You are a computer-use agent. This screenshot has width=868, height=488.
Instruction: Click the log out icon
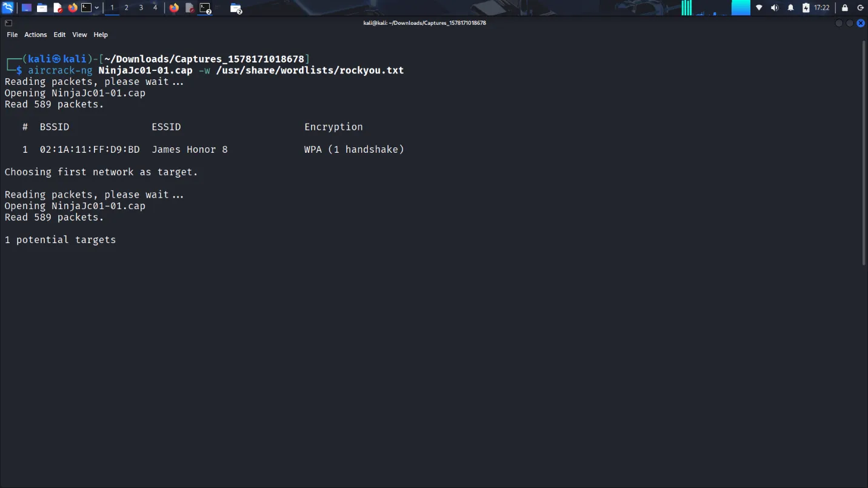coord(860,8)
